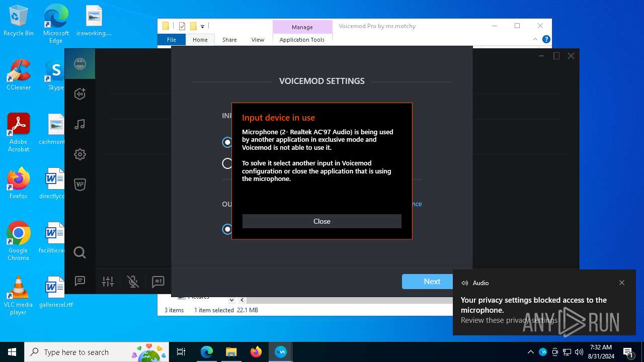Open the Firefox icon on the taskbar
The width and height of the screenshot is (644, 362).
[x=256, y=352]
